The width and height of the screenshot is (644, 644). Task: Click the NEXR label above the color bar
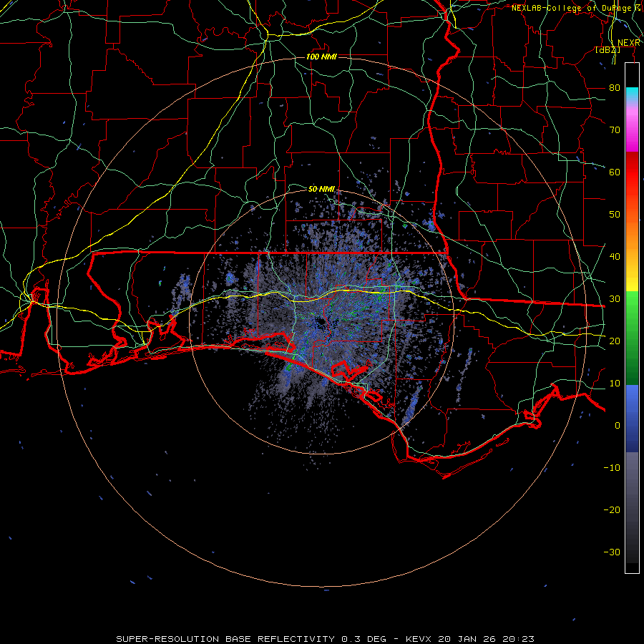click(628, 43)
